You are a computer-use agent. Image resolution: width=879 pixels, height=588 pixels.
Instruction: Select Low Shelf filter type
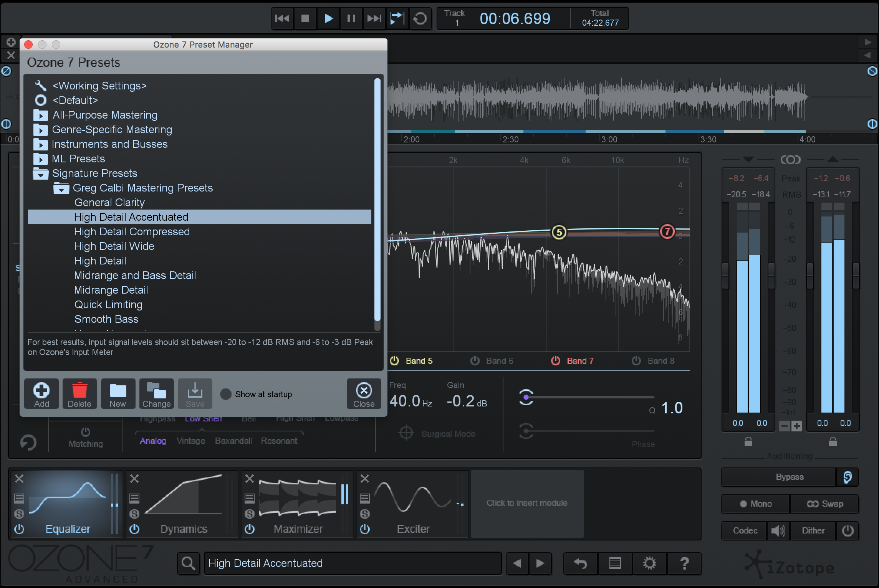[x=204, y=419]
